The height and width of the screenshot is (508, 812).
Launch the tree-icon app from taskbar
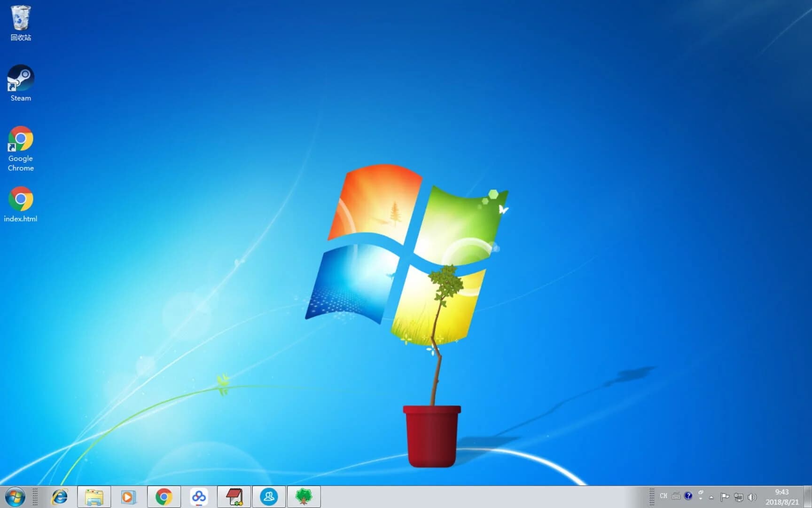304,496
